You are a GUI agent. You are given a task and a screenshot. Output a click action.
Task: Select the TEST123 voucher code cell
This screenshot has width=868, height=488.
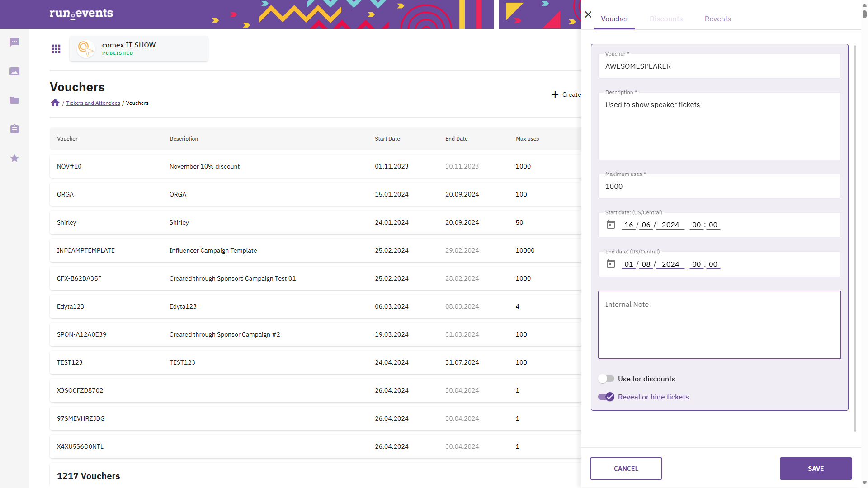(x=70, y=362)
